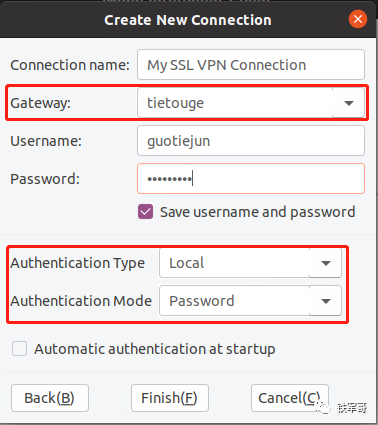
Task: Enable Automatic authentication at startup
Action: point(19,349)
